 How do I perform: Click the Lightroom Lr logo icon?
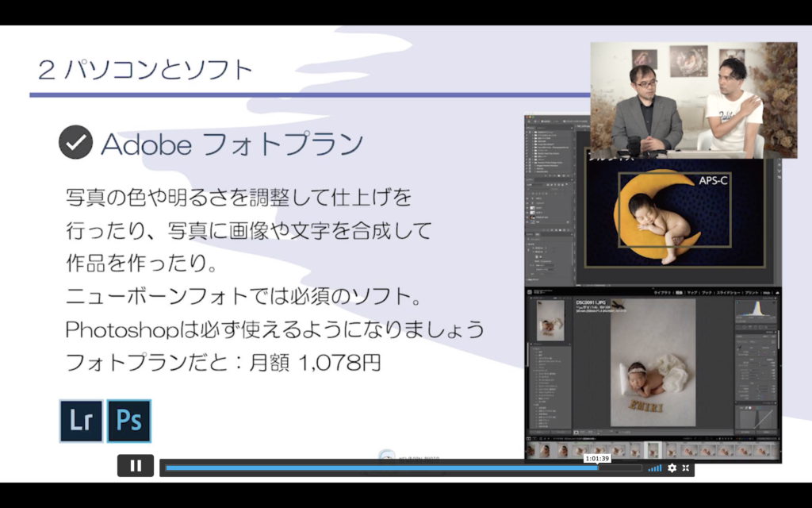[x=82, y=421]
